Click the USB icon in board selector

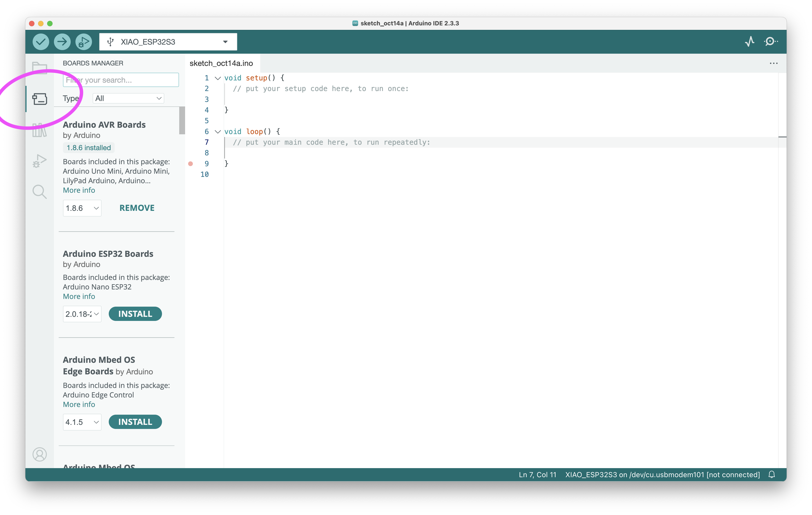point(110,42)
